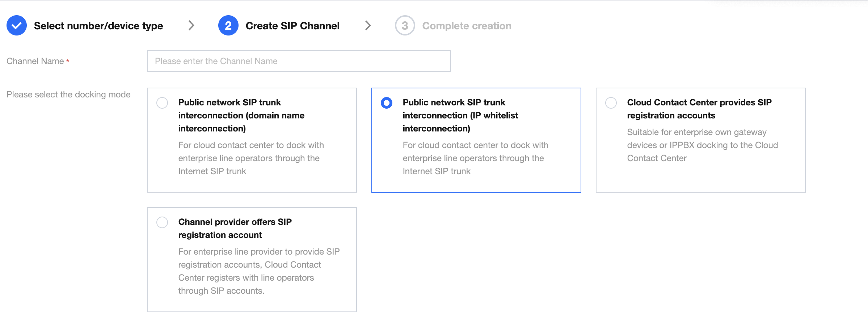Click 'For enterprise line provider' description
Image resolution: width=868 pixels, height=331 pixels.
coord(259,271)
